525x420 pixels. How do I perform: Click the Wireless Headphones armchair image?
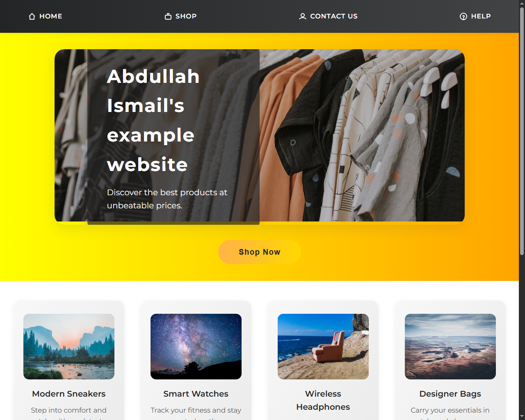pyautogui.click(x=323, y=347)
